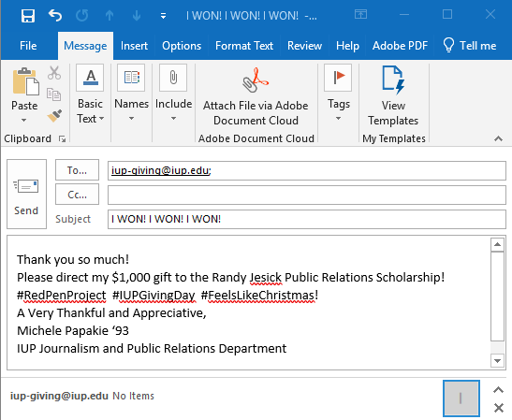Open the Names address book group
The image size is (512, 420).
tap(131, 93)
